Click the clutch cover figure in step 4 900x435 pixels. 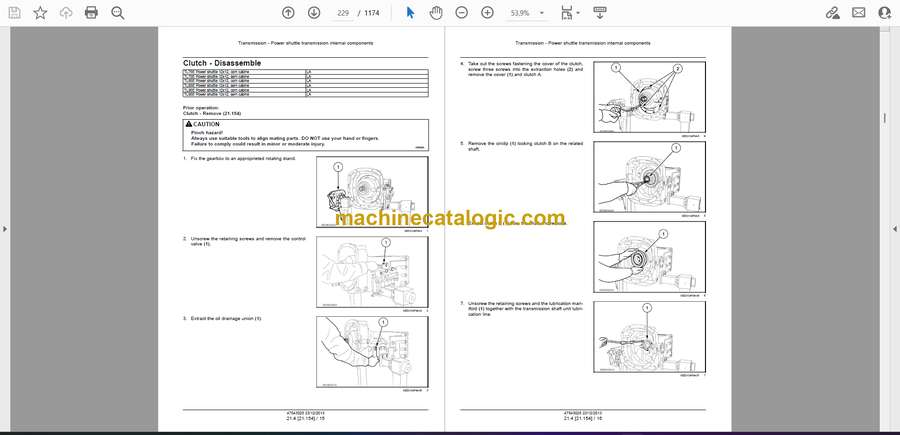(649, 97)
